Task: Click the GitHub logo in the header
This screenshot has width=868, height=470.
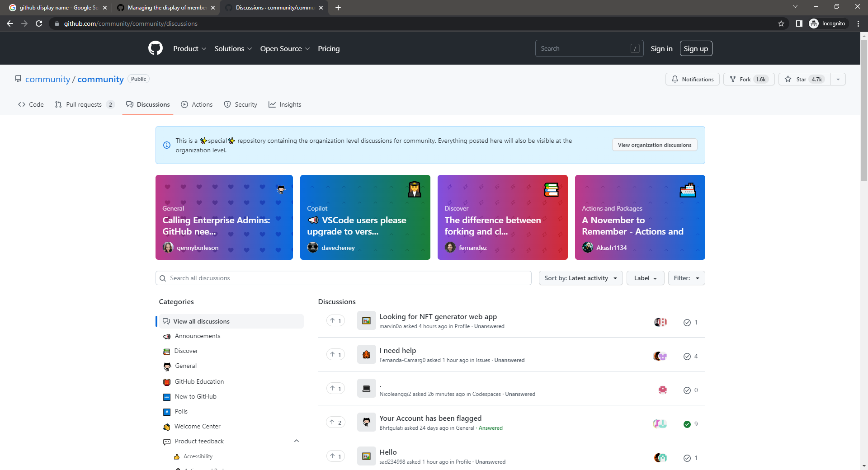Action: click(155, 48)
